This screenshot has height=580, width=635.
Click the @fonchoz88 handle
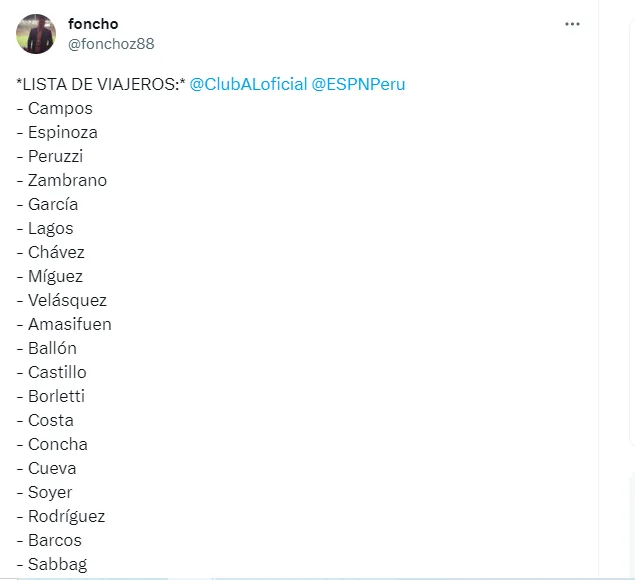click(x=111, y=44)
